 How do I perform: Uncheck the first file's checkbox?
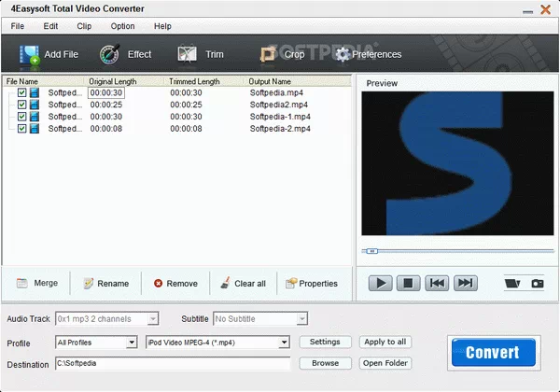22,92
